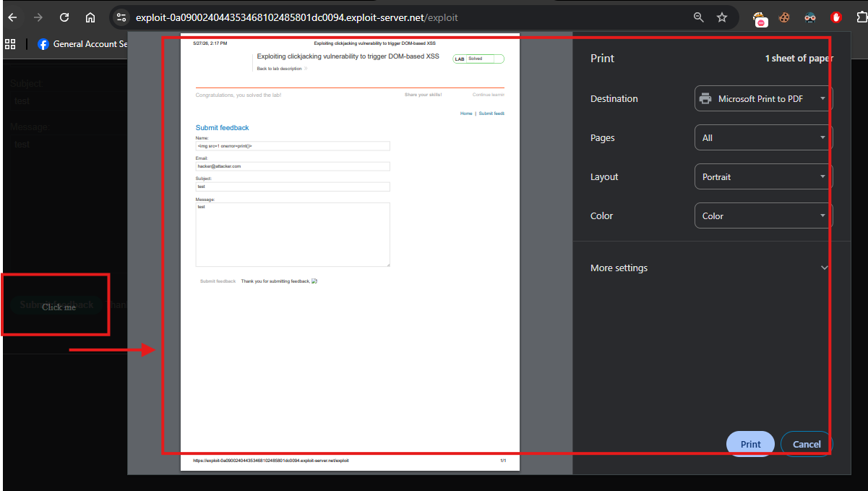Click the Name field in preview

coord(293,146)
